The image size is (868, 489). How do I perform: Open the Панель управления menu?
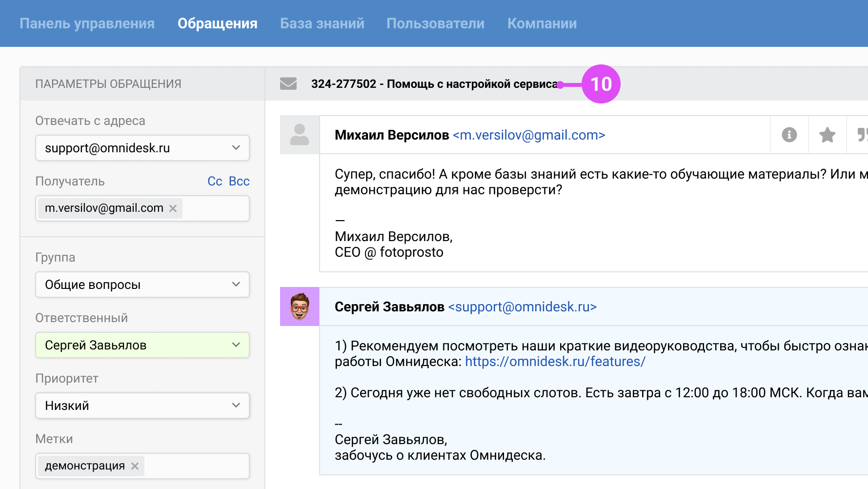(87, 23)
